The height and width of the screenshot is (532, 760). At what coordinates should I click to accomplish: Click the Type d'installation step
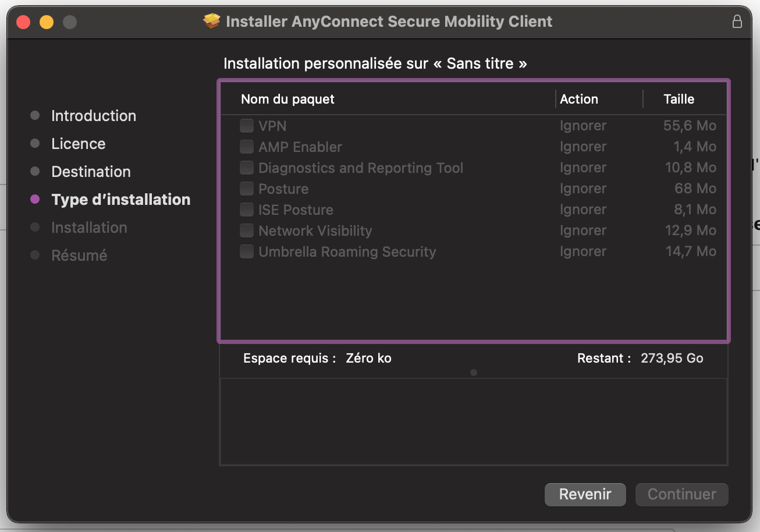click(120, 200)
